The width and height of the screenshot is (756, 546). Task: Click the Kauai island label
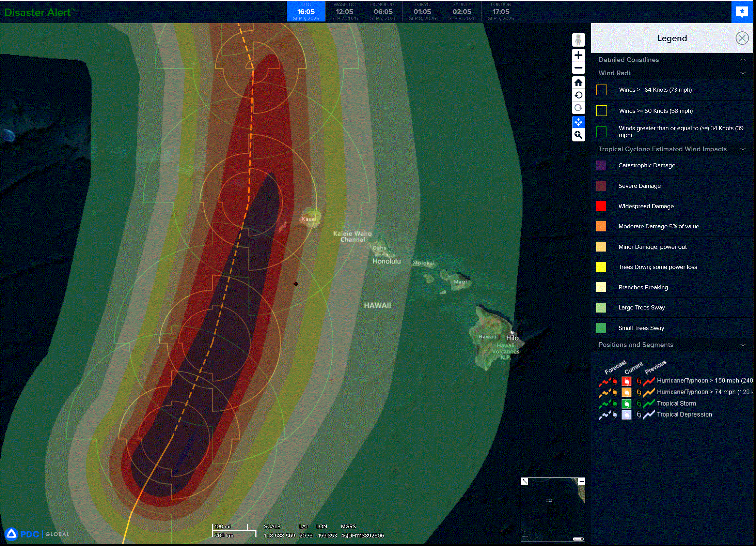pos(309,219)
